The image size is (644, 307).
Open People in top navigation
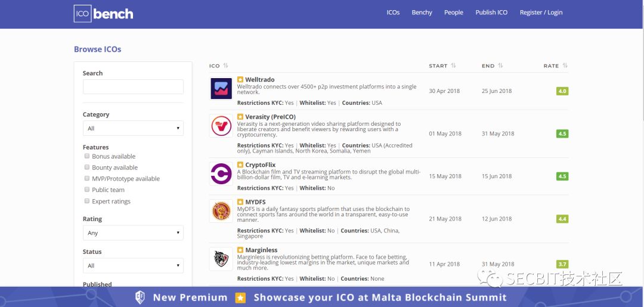(x=453, y=13)
